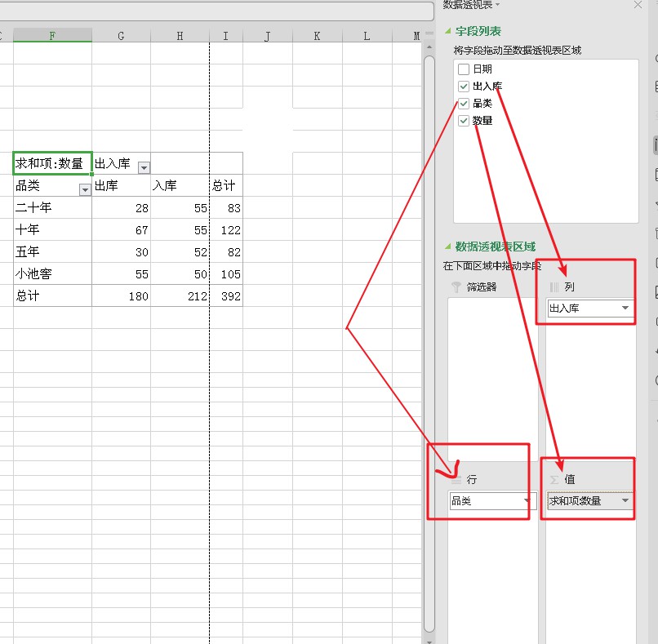The height and width of the screenshot is (644, 658).
Task: Select column J header
Action: coord(267,36)
